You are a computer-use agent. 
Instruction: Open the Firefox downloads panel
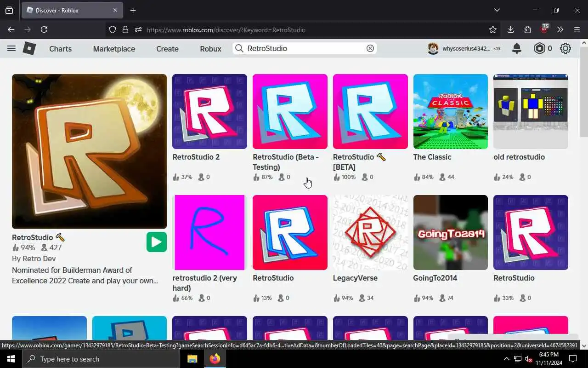click(510, 29)
